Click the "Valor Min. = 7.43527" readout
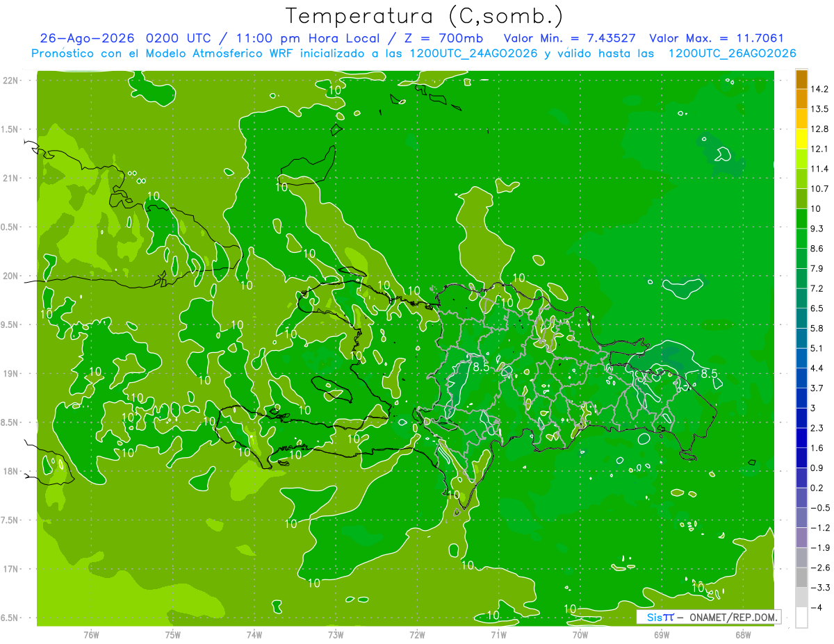Screen dimensions: 834x644 (570, 38)
